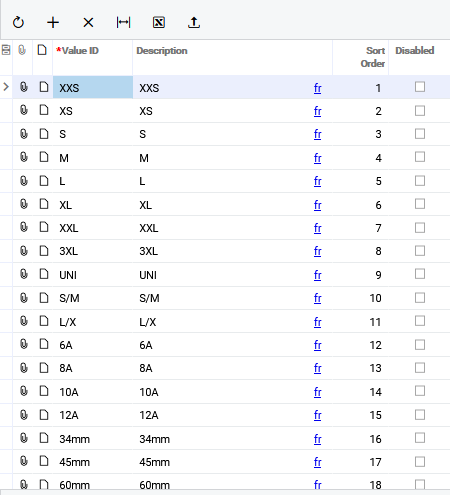Click the row selector arrow beside XXS
Image resolution: width=450 pixels, height=495 pixels.
click(6, 87)
